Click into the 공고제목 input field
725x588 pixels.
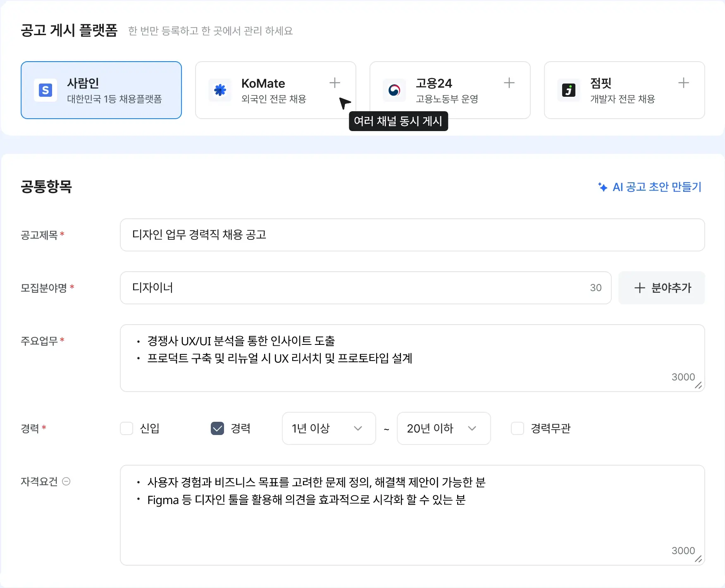point(413,235)
